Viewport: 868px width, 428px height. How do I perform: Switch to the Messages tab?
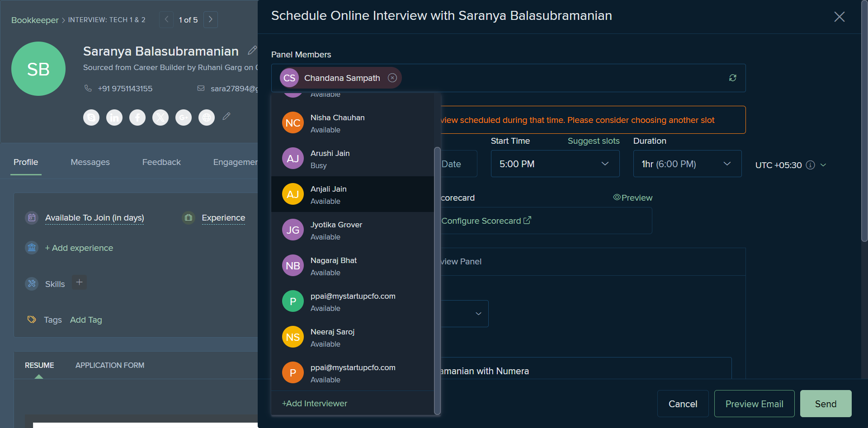coord(90,162)
